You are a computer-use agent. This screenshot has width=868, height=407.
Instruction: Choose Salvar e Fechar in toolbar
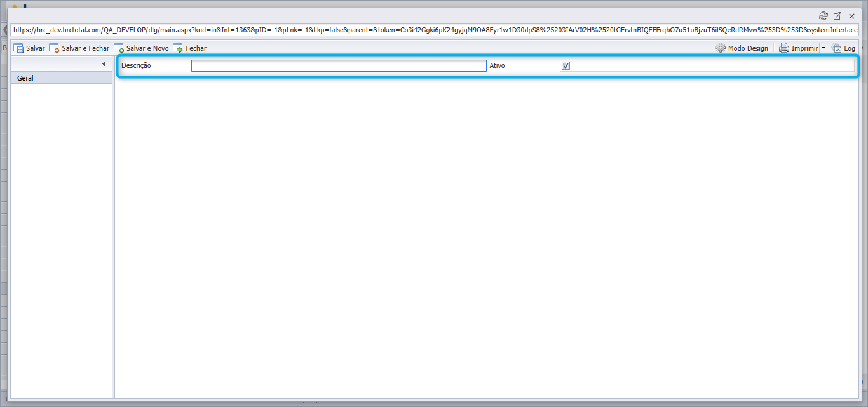tap(79, 48)
